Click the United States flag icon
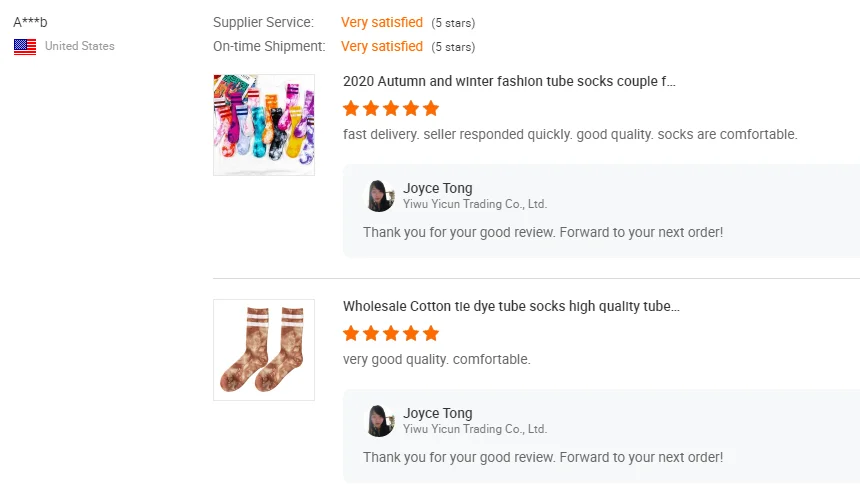The height and width of the screenshot is (489, 860). (x=25, y=46)
